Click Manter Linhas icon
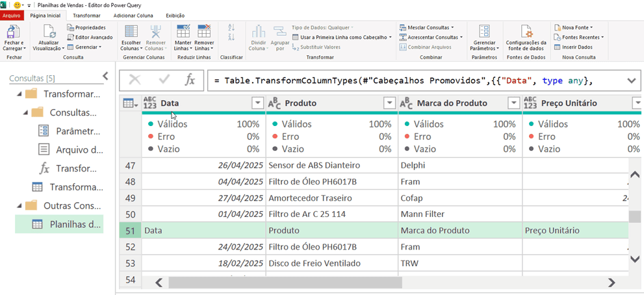 click(x=183, y=34)
